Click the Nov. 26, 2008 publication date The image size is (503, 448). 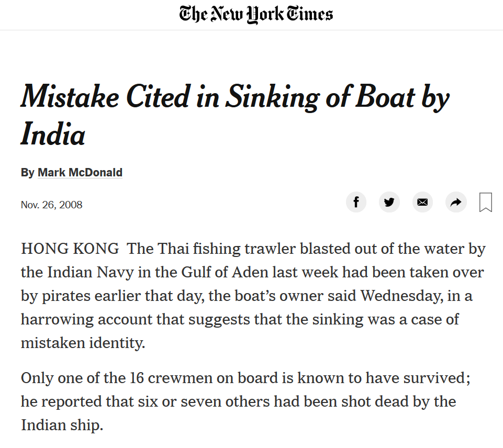52,205
